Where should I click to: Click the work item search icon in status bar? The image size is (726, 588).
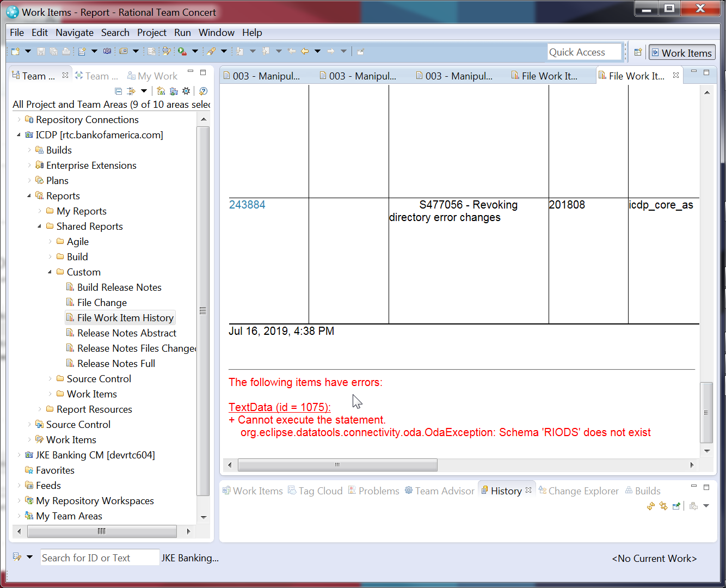pyautogui.click(x=17, y=557)
